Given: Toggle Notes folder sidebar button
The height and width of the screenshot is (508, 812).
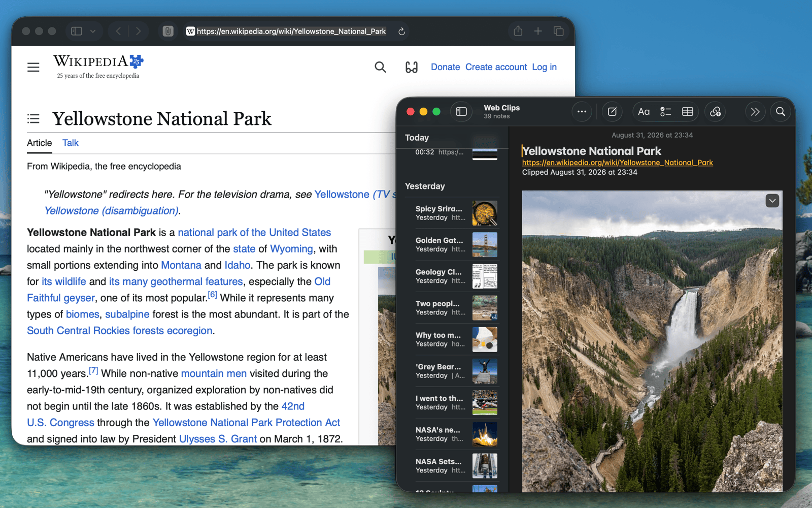Looking at the screenshot, I should click(x=461, y=112).
